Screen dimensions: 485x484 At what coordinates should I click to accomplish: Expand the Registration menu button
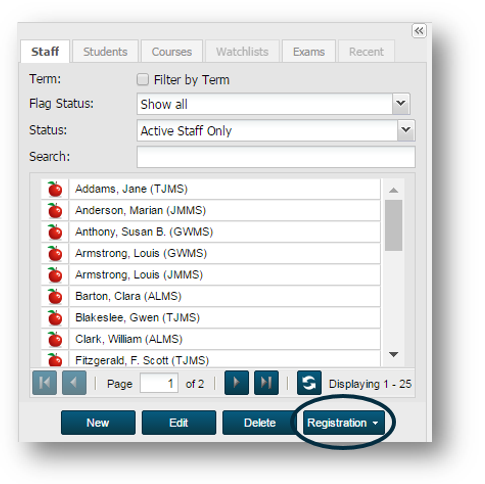tap(344, 423)
